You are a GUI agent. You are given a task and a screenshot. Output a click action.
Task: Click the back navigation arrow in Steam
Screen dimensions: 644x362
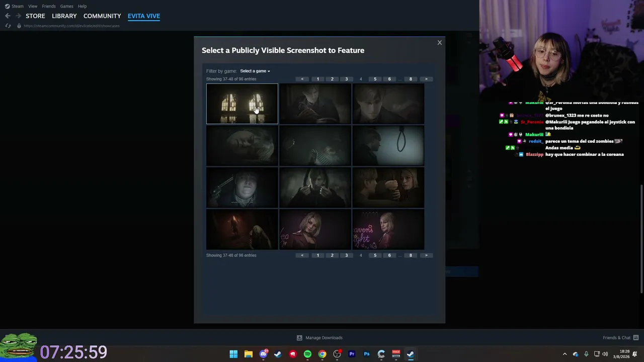point(8,16)
